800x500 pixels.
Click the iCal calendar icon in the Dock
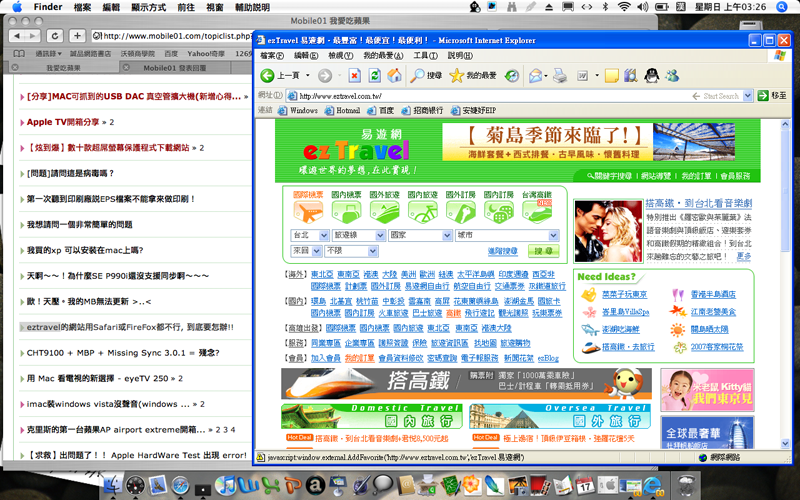tap(585, 484)
